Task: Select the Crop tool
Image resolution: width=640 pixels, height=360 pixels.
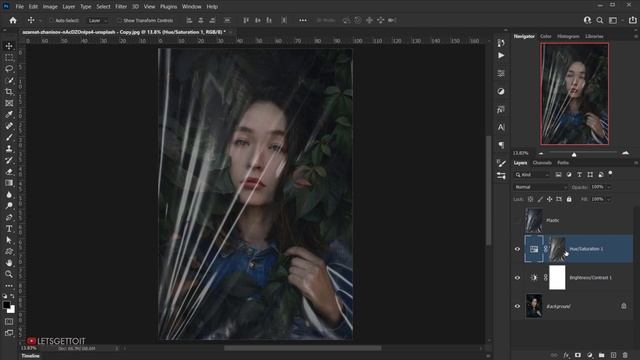Action: pyautogui.click(x=9, y=92)
